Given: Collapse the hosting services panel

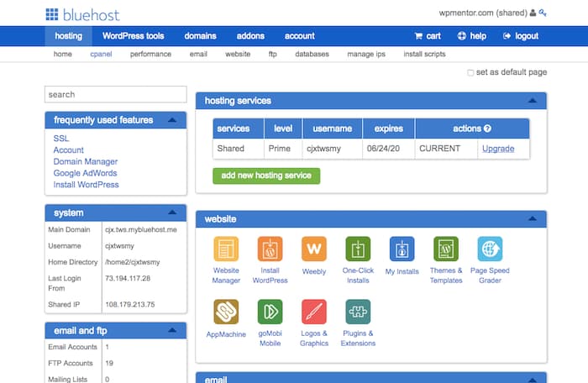Looking at the screenshot, I should click(532, 101).
